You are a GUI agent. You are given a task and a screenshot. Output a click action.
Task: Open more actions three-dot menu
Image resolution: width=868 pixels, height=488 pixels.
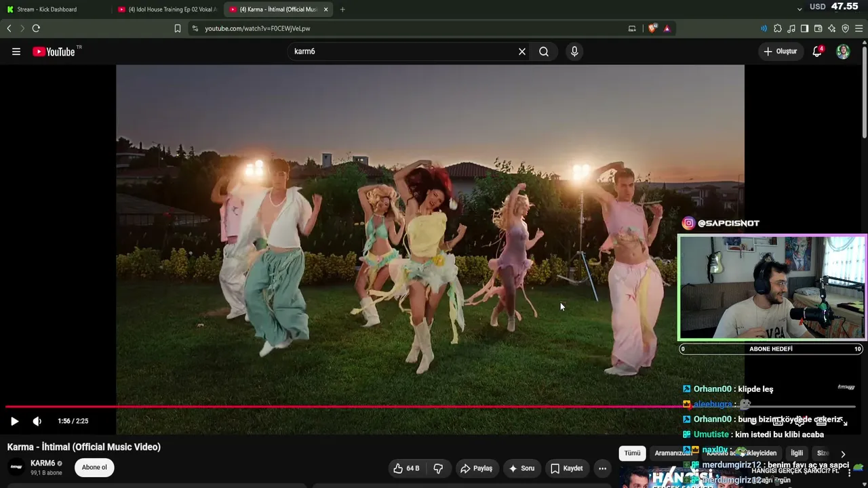click(x=602, y=468)
